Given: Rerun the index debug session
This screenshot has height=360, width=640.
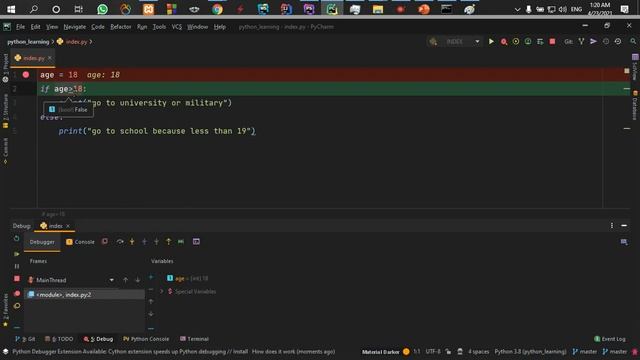Looking at the screenshot, I should (x=17, y=239).
